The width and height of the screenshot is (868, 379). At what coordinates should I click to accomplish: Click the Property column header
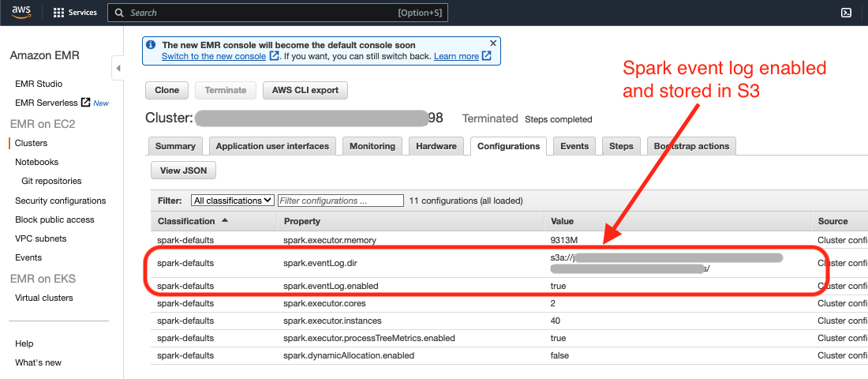tap(302, 221)
